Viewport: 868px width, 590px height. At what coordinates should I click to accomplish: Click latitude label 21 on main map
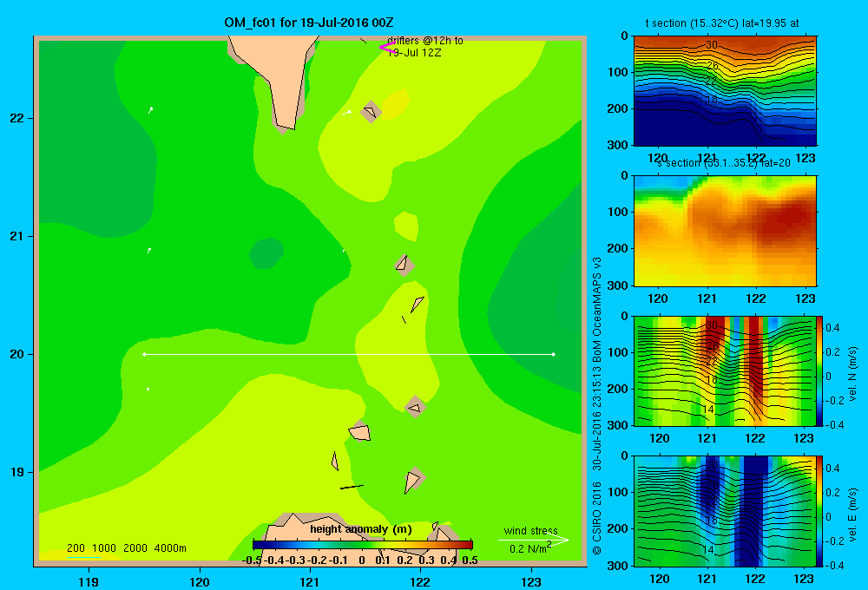coord(17,236)
